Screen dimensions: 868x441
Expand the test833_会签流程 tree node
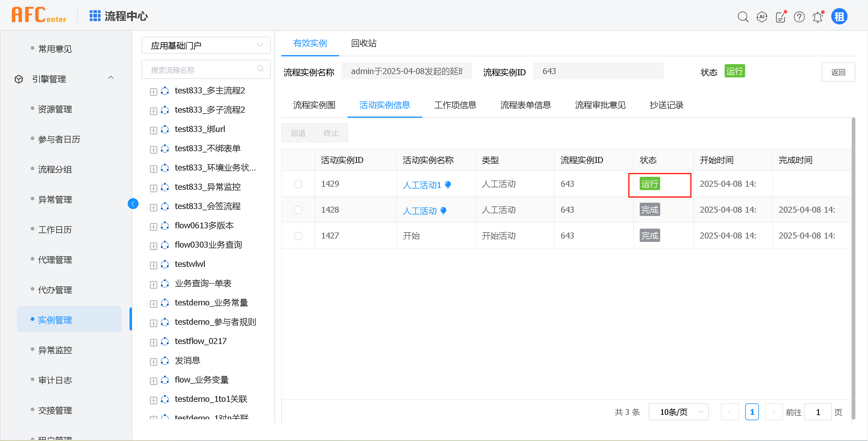(153, 207)
